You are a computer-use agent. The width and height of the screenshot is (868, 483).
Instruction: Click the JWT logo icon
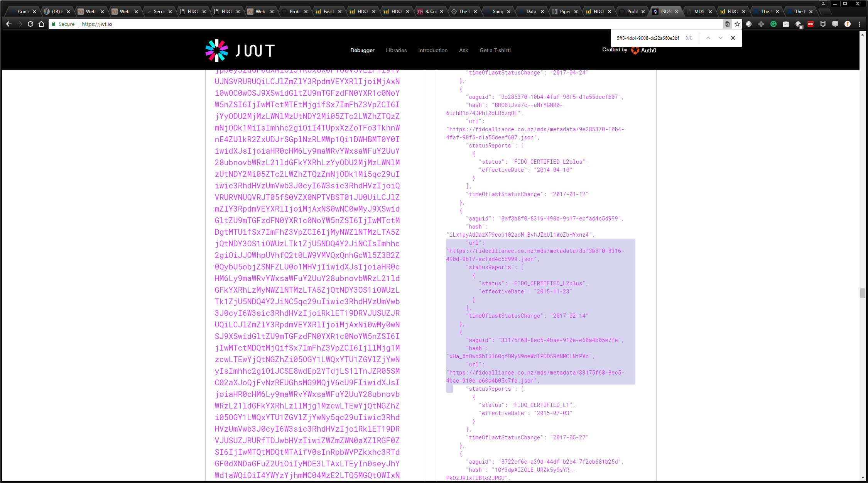[217, 51]
